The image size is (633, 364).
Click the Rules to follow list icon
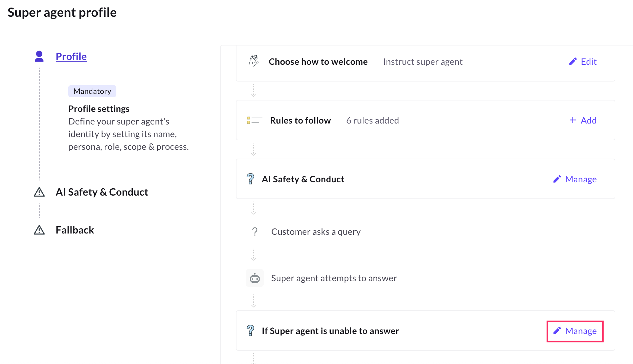pyautogui.click(x=254, y=120)
